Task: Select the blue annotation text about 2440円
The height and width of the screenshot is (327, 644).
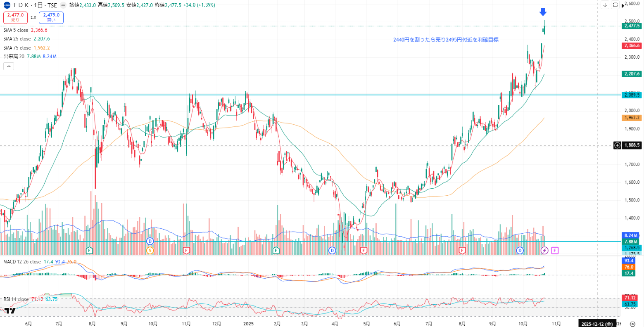Action: click(446, 40)
